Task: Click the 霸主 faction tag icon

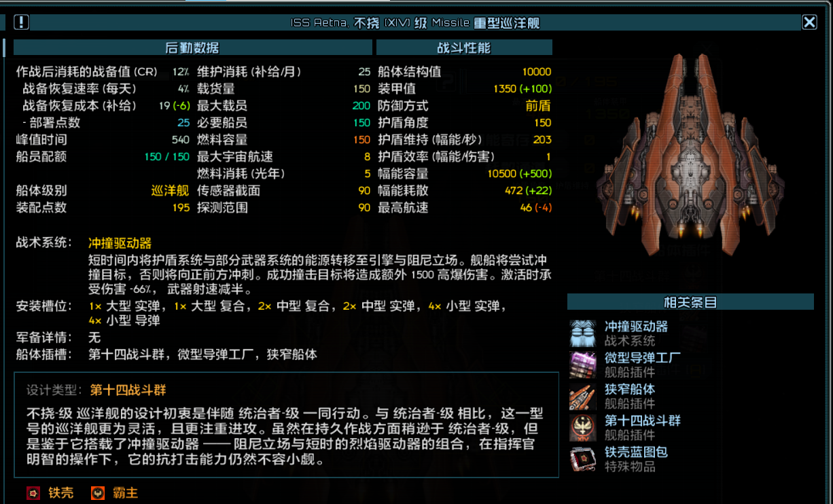Action: [98, 493]
